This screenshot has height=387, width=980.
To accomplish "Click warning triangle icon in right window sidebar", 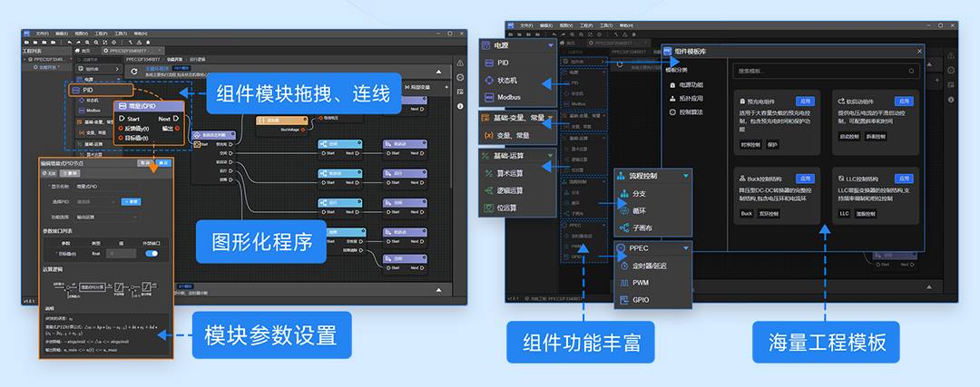I will (x=951, y=56).
